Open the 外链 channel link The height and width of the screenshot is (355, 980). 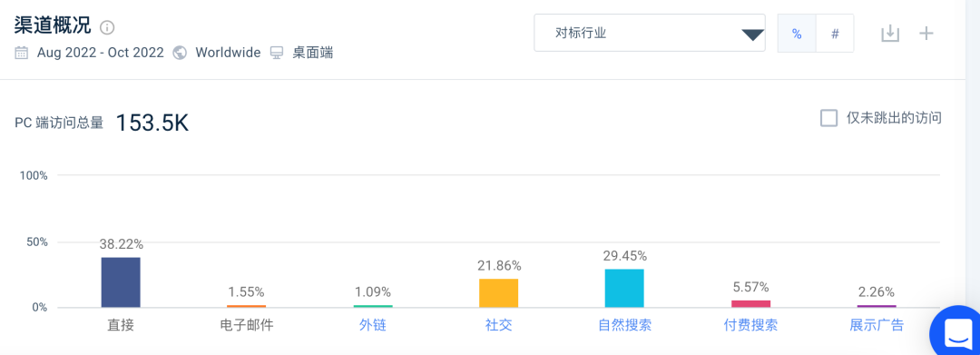tap(373, 326)
